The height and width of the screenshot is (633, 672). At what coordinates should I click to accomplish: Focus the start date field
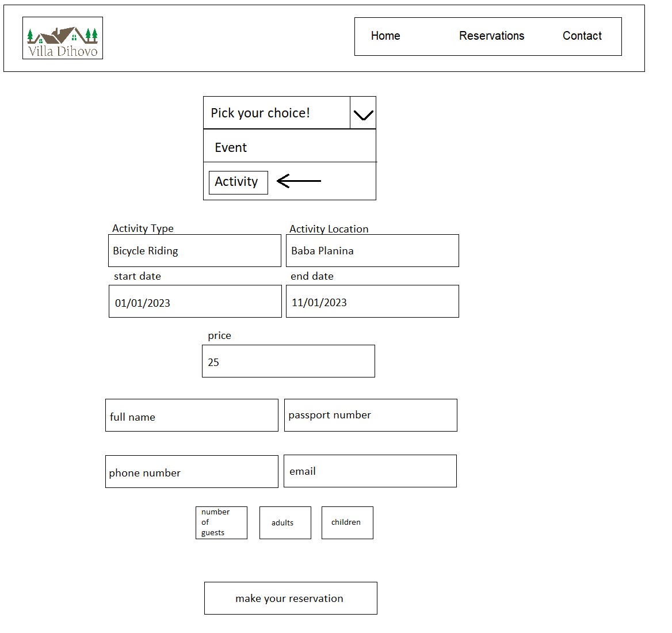point(195,302)
